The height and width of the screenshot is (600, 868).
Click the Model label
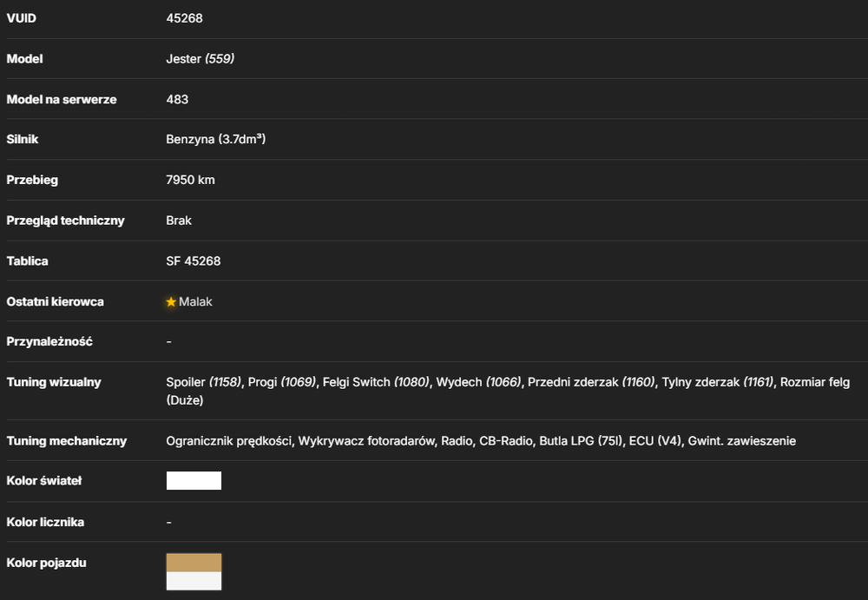tap(25, 59)
